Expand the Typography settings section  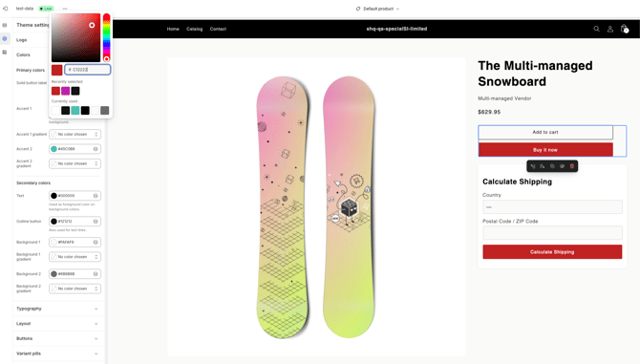[57, 309]
